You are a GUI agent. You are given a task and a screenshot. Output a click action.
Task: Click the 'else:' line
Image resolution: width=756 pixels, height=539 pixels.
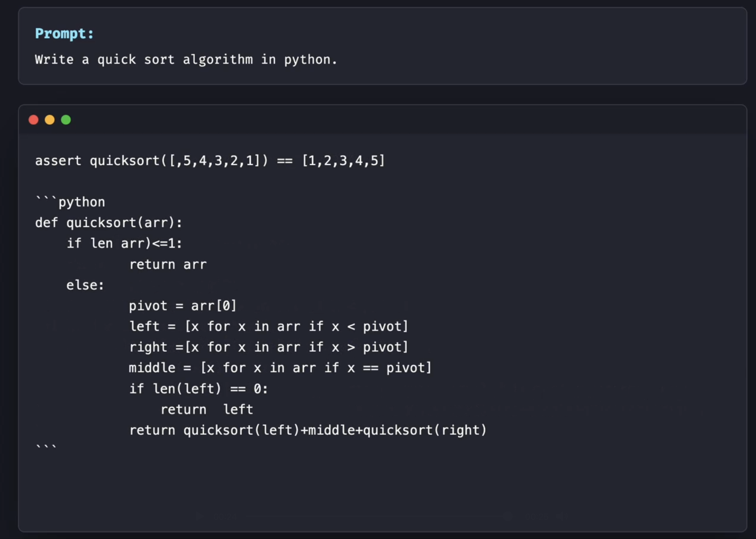click(85, 285)
